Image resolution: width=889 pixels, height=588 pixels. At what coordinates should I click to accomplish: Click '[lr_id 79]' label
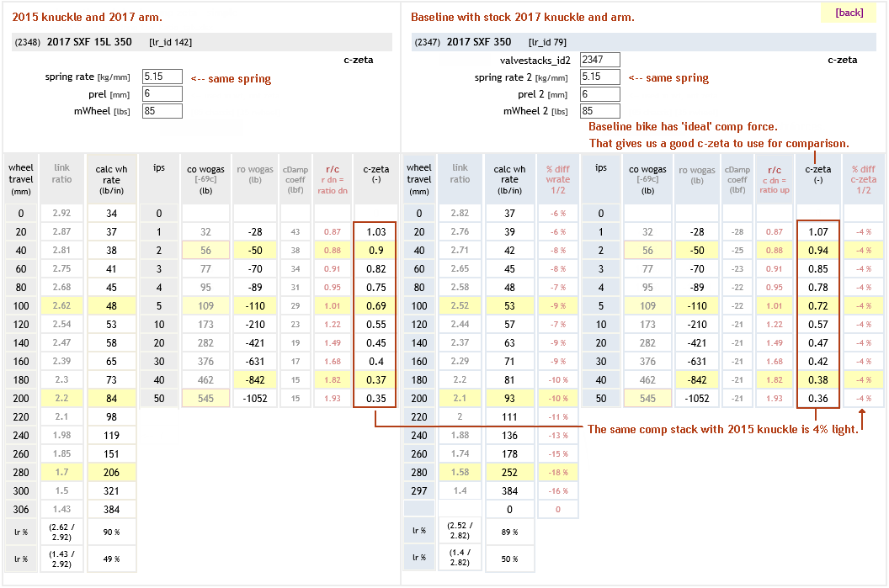[547, 43]
